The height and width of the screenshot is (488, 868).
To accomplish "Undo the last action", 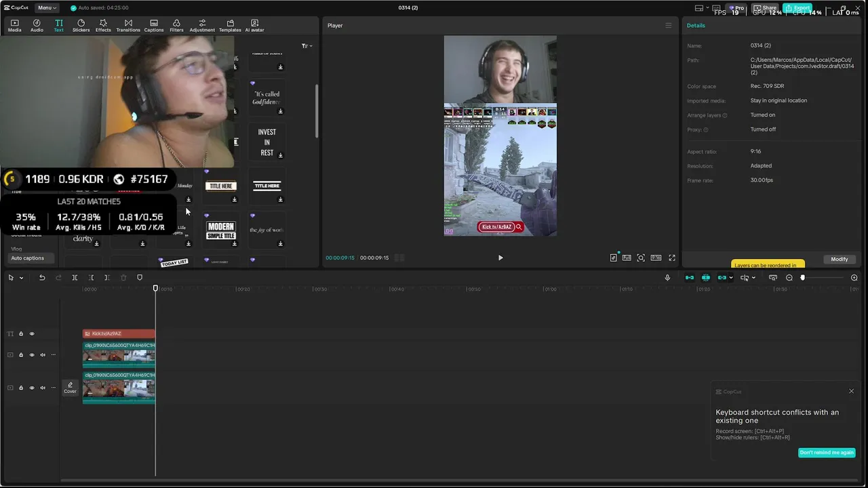I will 42,278.
